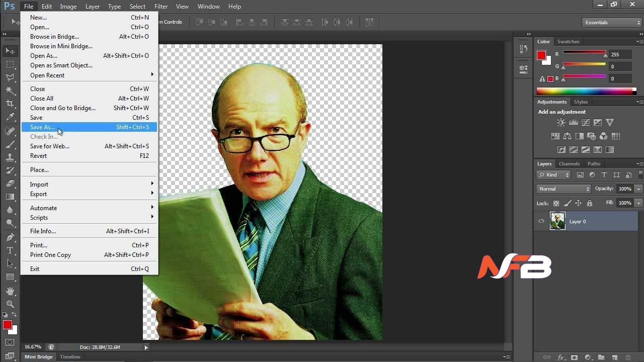The image size is (644, 362).
Task: Open the Timeline panel tab
Action: point(70,357)
